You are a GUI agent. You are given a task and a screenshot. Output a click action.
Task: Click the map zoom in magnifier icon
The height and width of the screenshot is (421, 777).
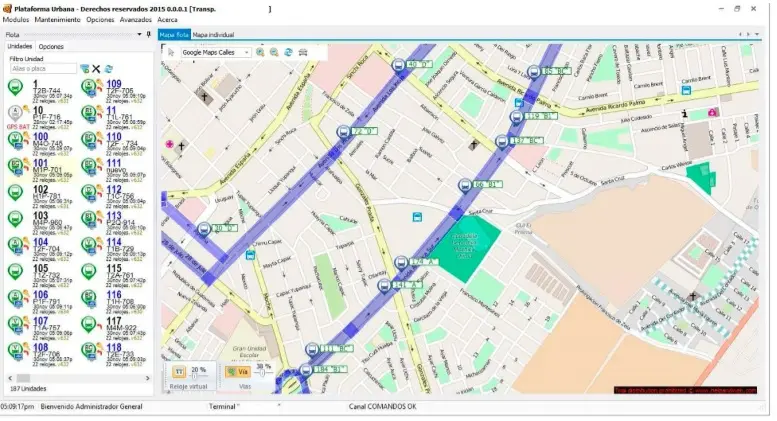[260, 53]
